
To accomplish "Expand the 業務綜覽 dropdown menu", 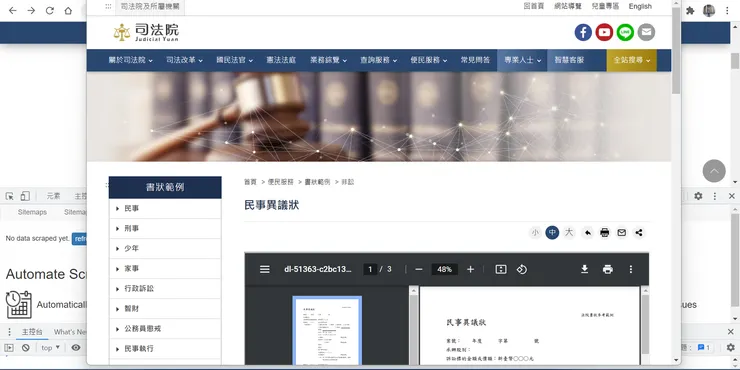I will tap(328, 60).
